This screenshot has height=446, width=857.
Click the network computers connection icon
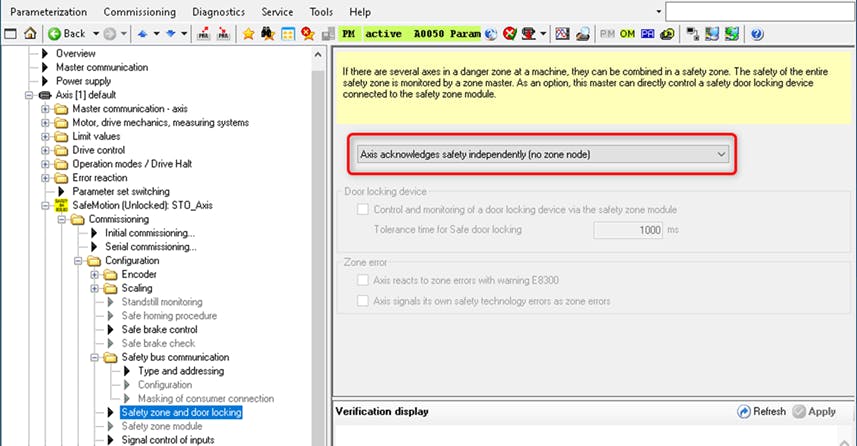click(692, 34)
